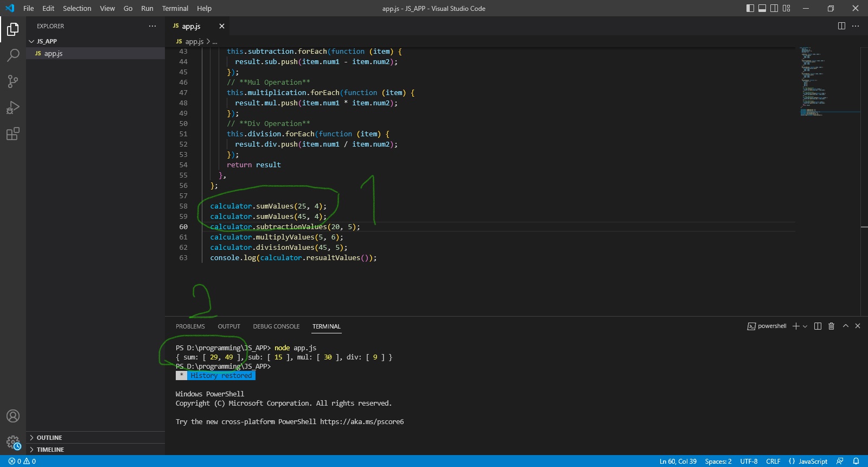The width and height of the screenshot is (868, 467).
Task: Open the Help menu
Action: coord(205,8)
